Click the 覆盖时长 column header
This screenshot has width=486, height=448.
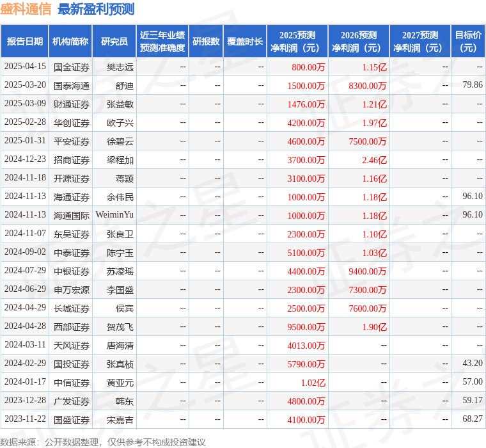pos(245,42)
